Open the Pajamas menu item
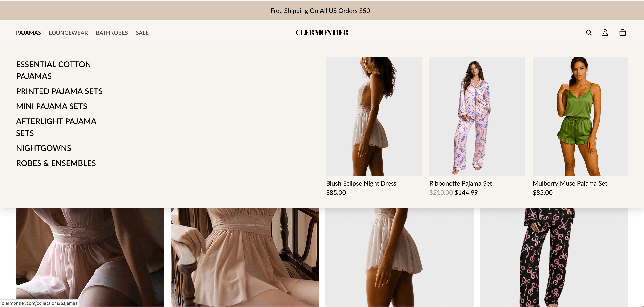 (28, 33)
